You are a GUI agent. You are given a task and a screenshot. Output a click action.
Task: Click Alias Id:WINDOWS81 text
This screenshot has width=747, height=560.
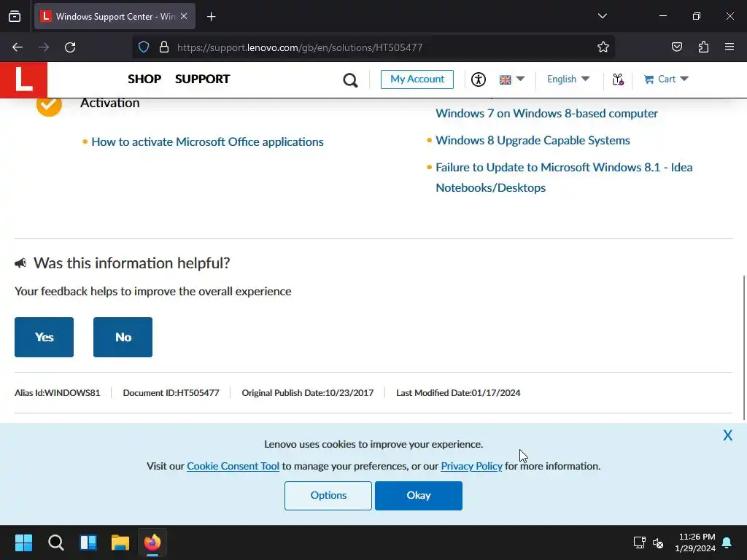click(x=57, y=393)
